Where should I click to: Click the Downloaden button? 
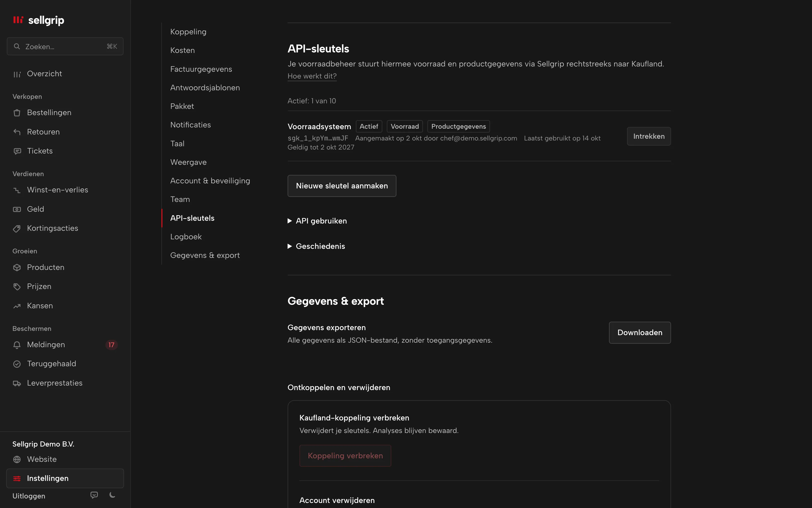(x=640, y=333)
